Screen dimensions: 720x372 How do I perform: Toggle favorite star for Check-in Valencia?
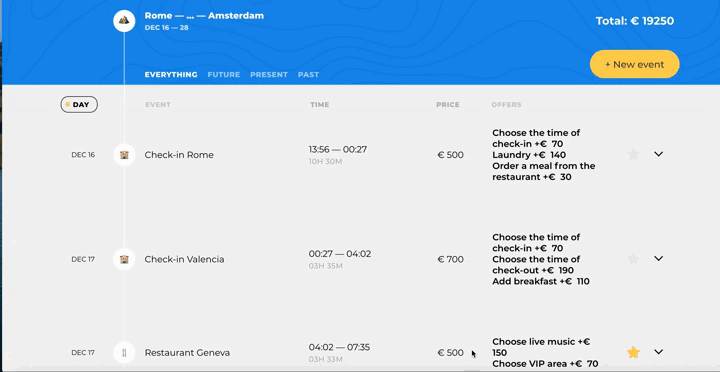pos(633,259)
